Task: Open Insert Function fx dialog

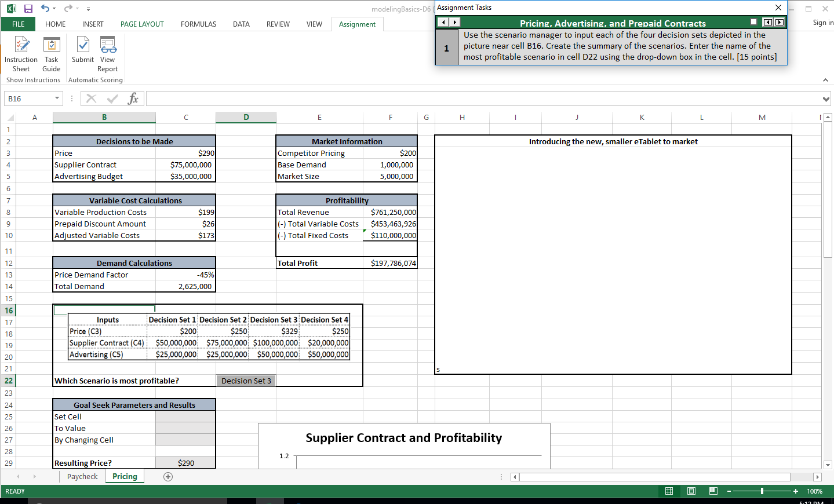Action: point(133,98)
